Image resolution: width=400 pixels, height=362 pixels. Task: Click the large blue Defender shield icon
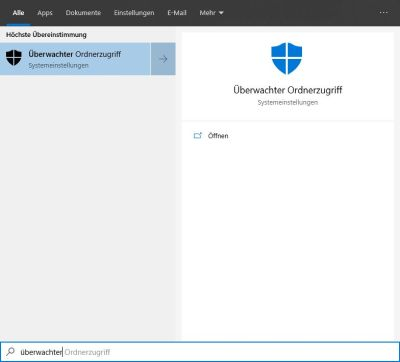point(287,58)
